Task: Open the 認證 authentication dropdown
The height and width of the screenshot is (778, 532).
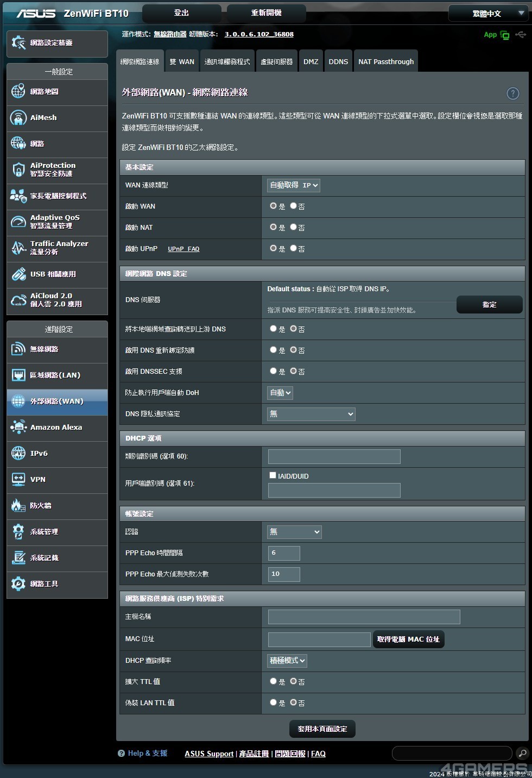Action: tap(295, 532)
